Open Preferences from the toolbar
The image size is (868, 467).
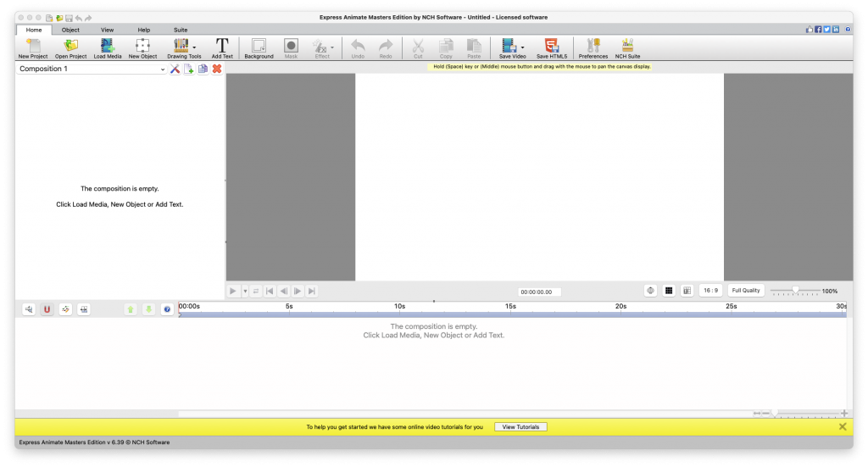pyautogui.click(x=593, y=48)
